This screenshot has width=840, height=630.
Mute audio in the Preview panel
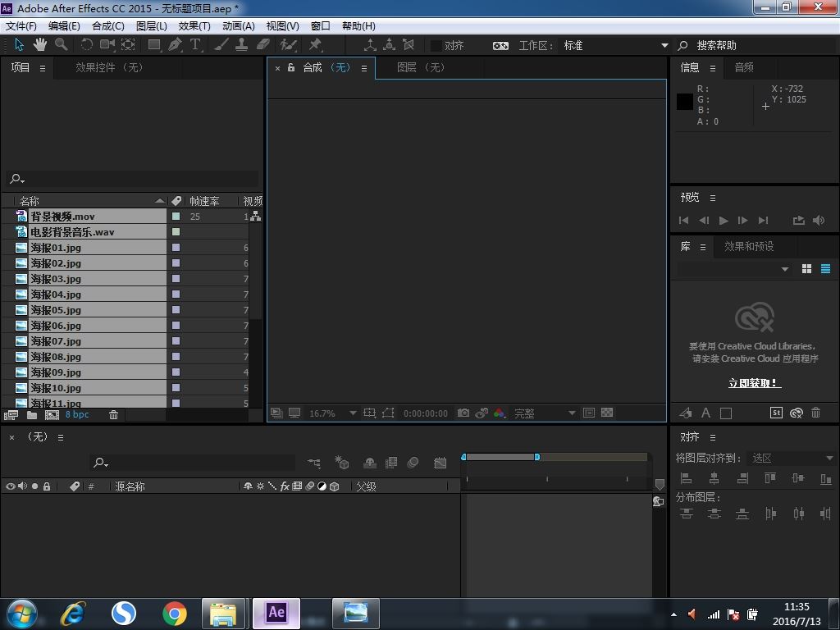819,221
